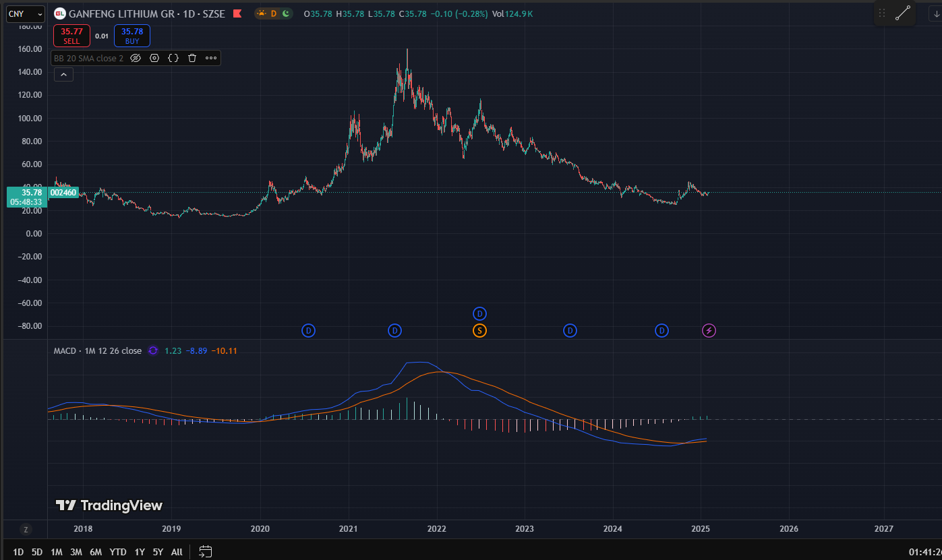The image size is (942, 560).
Task: Open the dividend D marker in mid-2021
Action: point(395,330)
